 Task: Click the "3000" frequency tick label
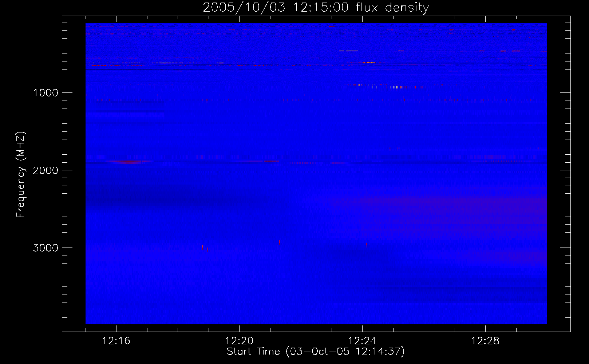(x=46, y=248)
